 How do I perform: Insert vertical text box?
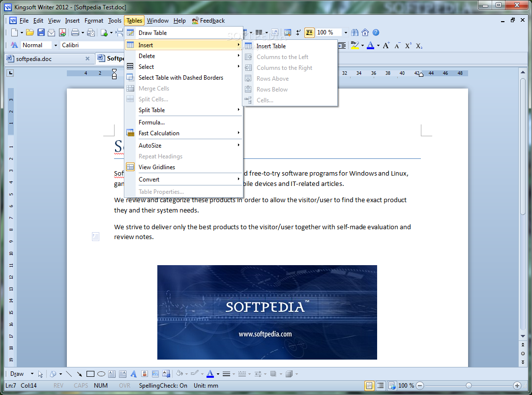123,374
